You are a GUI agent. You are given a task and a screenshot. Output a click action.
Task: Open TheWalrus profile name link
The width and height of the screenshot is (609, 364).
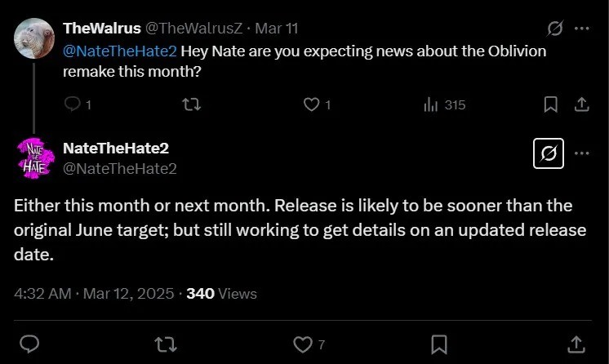point(101,28)
